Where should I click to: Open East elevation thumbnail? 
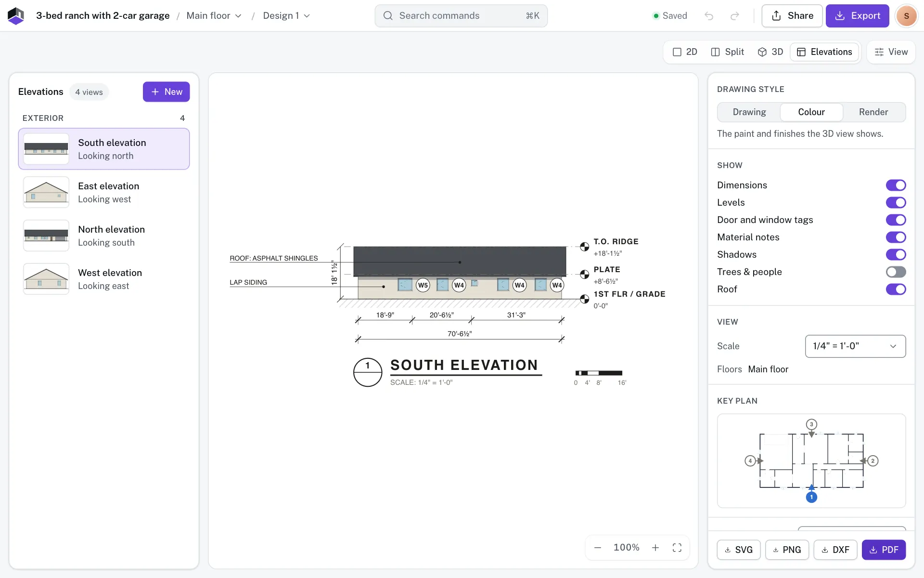tap(46, 192)
